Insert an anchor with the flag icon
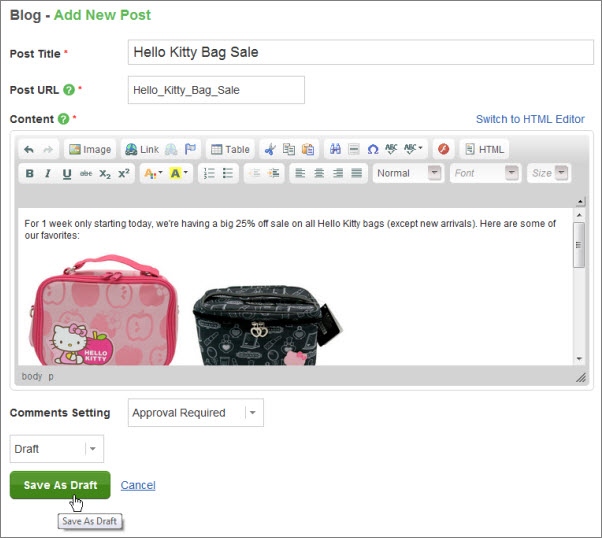This screenshot has height=538, width=602. pos(190,149)
